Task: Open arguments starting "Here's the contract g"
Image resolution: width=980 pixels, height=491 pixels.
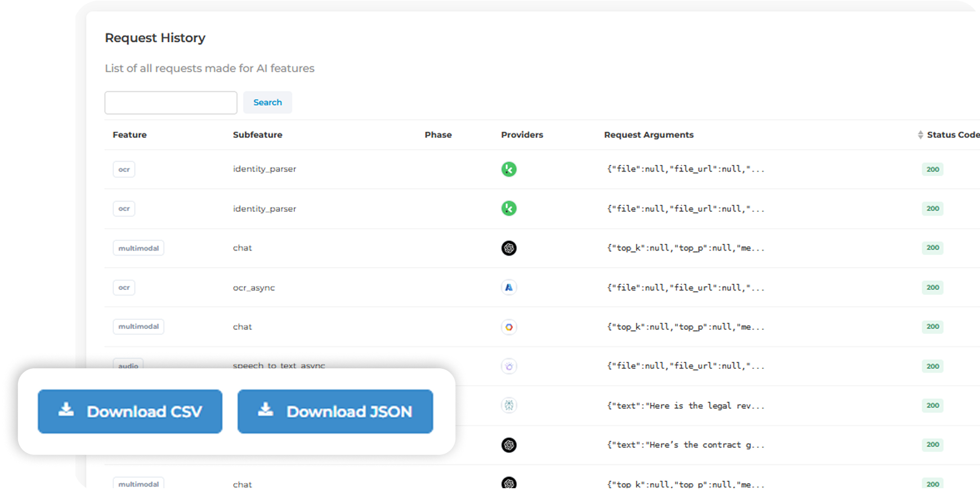Action: (686, 445)
